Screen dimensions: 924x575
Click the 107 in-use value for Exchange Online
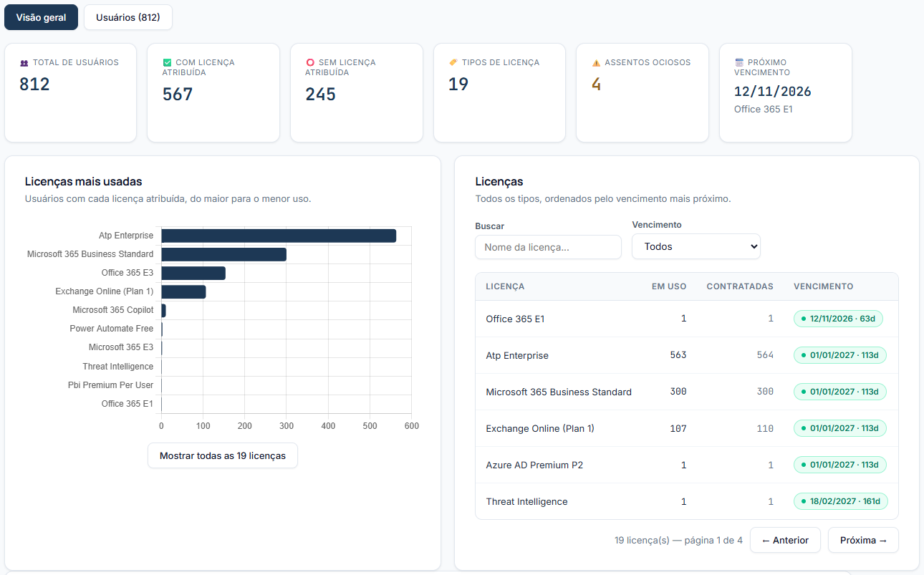(678, 428)
